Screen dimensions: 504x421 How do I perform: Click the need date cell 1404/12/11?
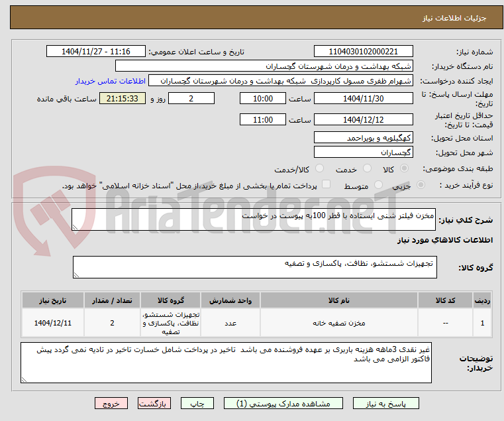coord(53,323)
